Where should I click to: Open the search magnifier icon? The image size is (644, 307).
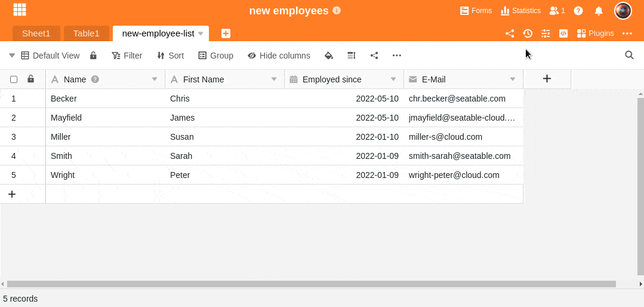coord(629,55)
